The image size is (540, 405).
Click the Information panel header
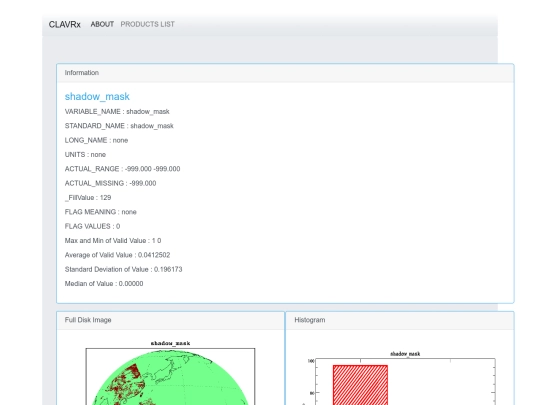coord(285,73)
